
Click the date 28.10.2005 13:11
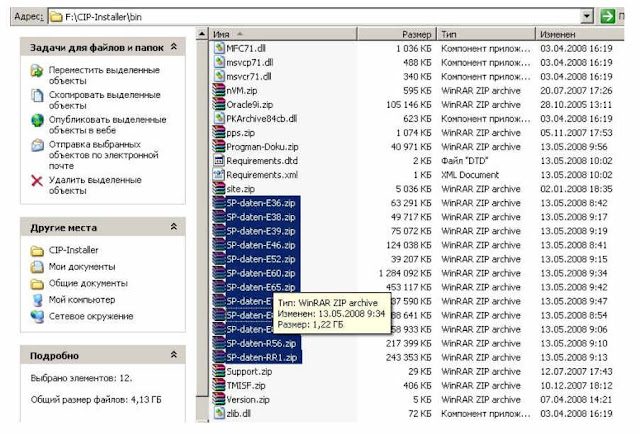pos(576,105)
